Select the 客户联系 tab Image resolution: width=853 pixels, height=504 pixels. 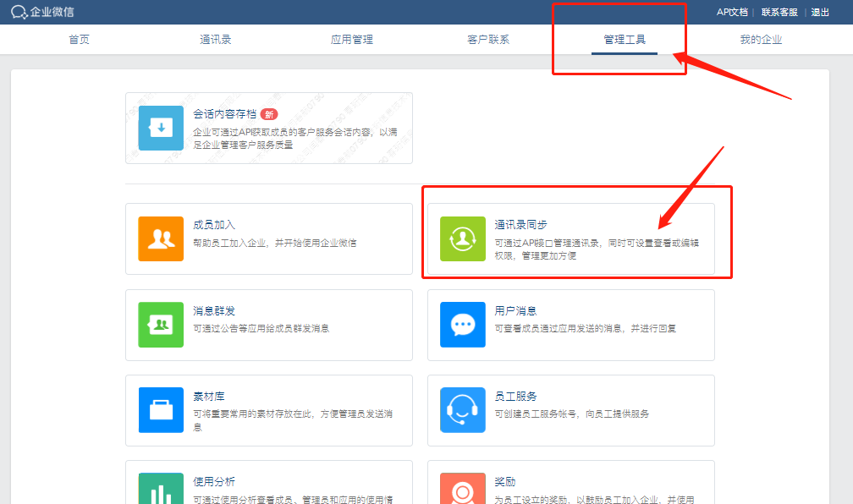point(488,39)
